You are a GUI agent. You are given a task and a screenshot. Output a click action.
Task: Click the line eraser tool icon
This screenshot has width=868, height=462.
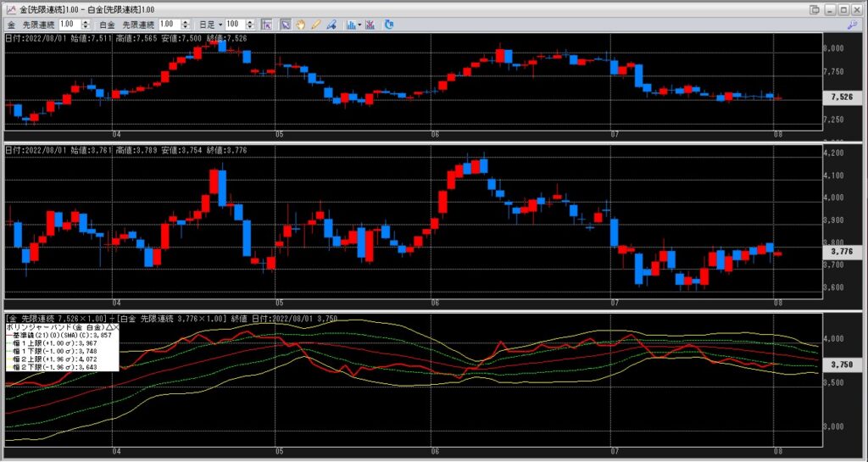[x=331, y=25]
